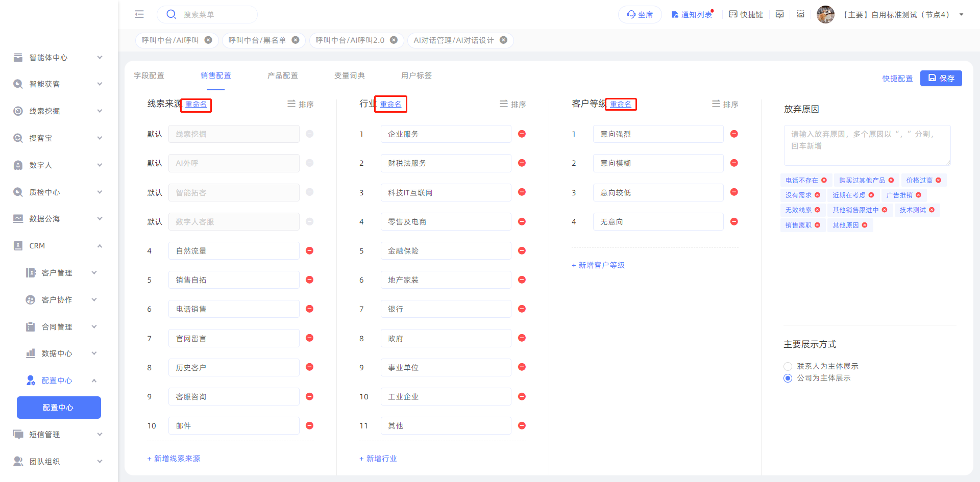Open 快捷键 shortcuts
980x482 pixels.
pyautogui.click(x=746, y=15)
